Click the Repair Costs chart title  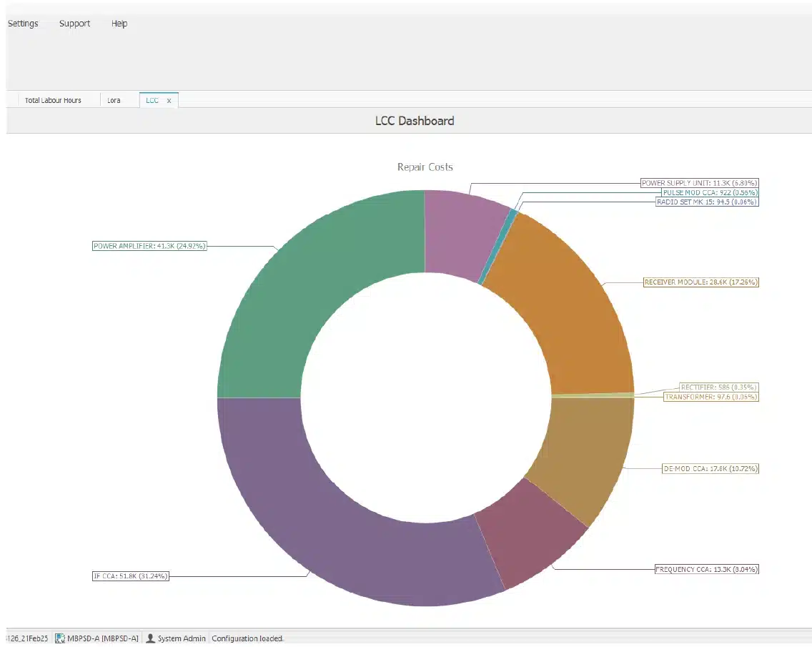tap(425, 167)
